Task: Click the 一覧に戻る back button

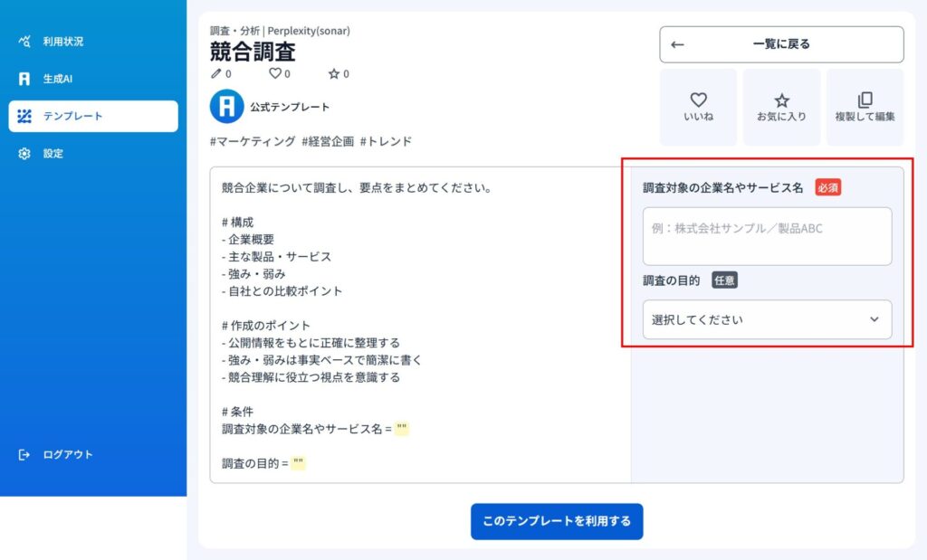Action: tap(780, 44)
